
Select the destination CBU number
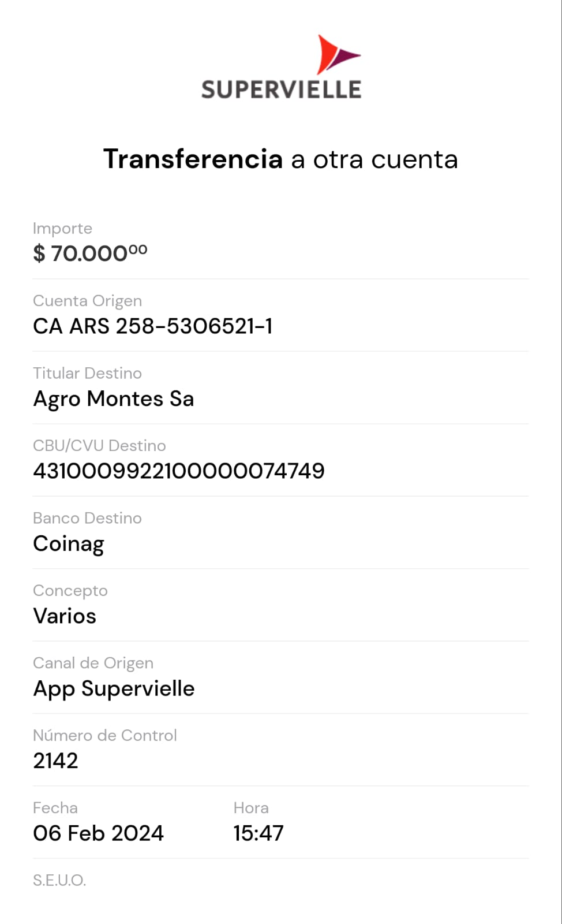(179, 471)
